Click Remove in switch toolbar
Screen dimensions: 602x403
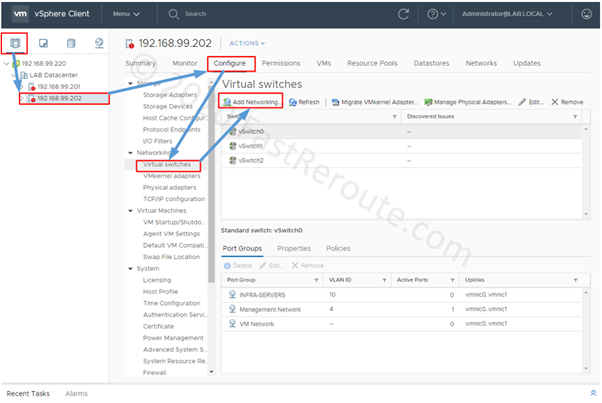(x=567, y=102)
